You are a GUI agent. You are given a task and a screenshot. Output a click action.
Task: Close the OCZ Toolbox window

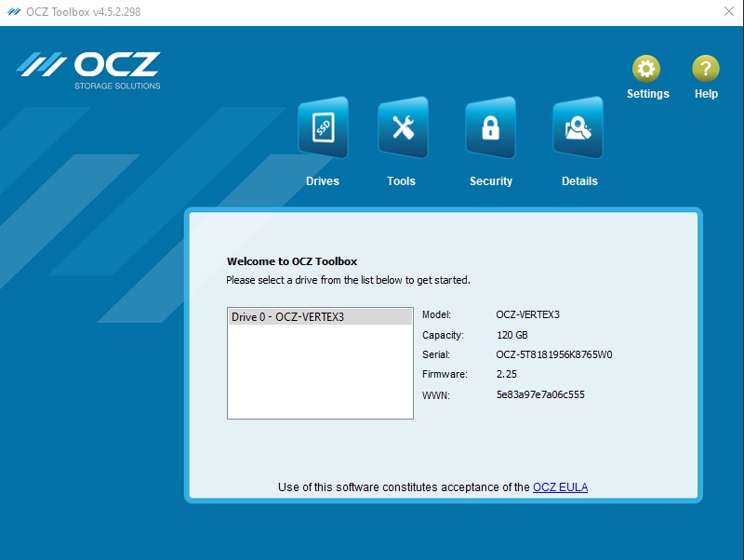[x=728, y=11]
